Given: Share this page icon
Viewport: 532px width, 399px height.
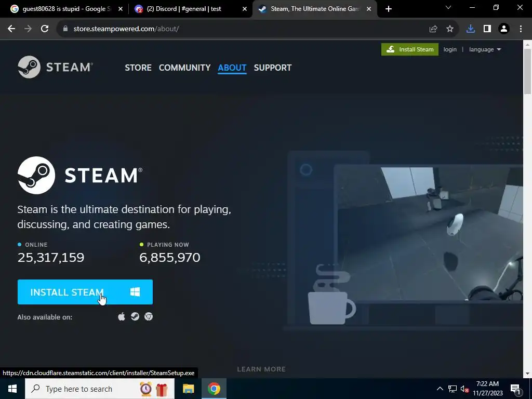Looking at the screenshot, I should [433, 29].
